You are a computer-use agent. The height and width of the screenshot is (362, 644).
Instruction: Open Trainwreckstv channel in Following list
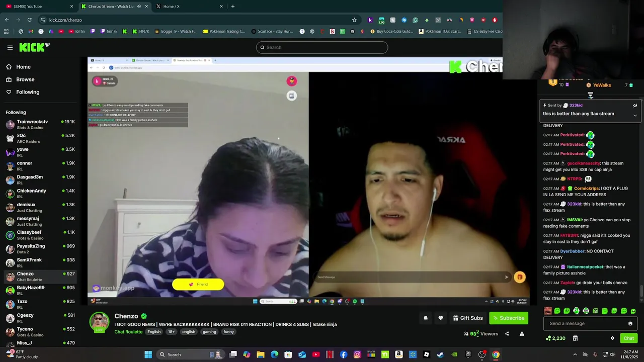click(40, 124)
